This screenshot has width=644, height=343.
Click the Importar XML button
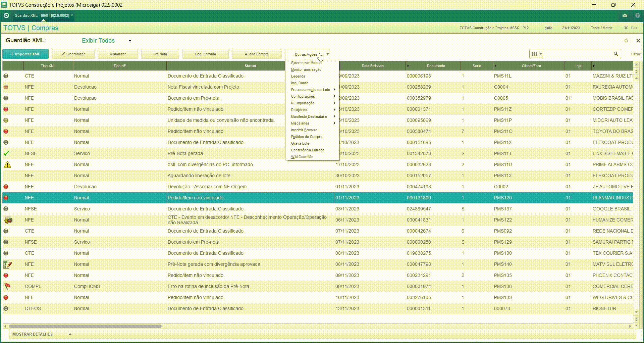[25, 54]
